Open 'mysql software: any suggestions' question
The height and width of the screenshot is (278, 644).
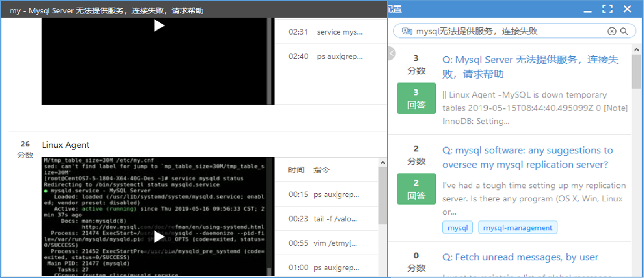point(528,157)
